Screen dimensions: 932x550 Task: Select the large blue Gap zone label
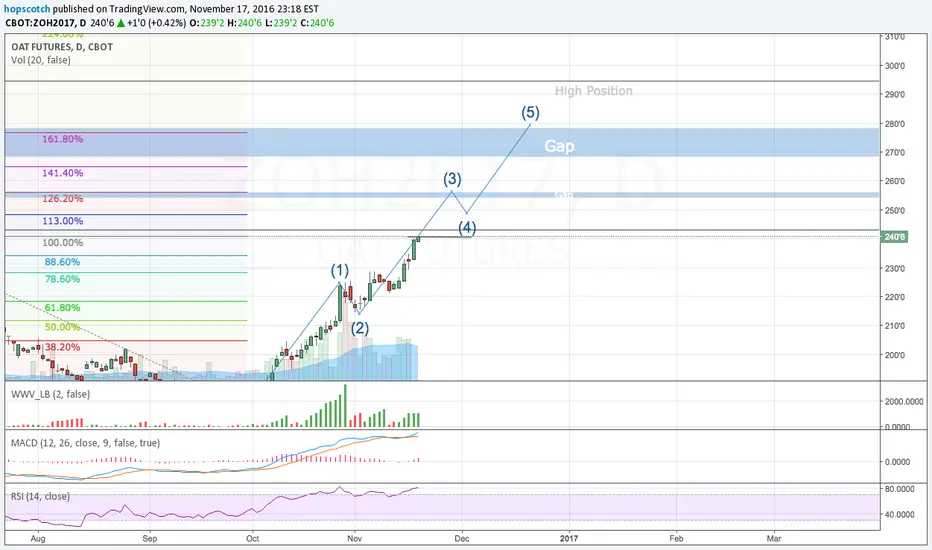coord(559,146)
